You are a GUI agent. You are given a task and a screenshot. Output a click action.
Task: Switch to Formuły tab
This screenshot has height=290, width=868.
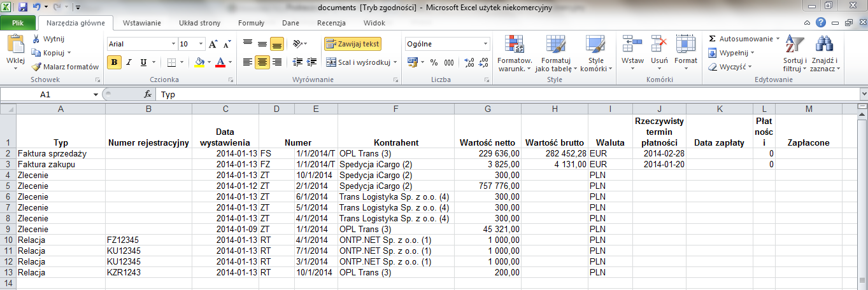[x=251, y=23]
